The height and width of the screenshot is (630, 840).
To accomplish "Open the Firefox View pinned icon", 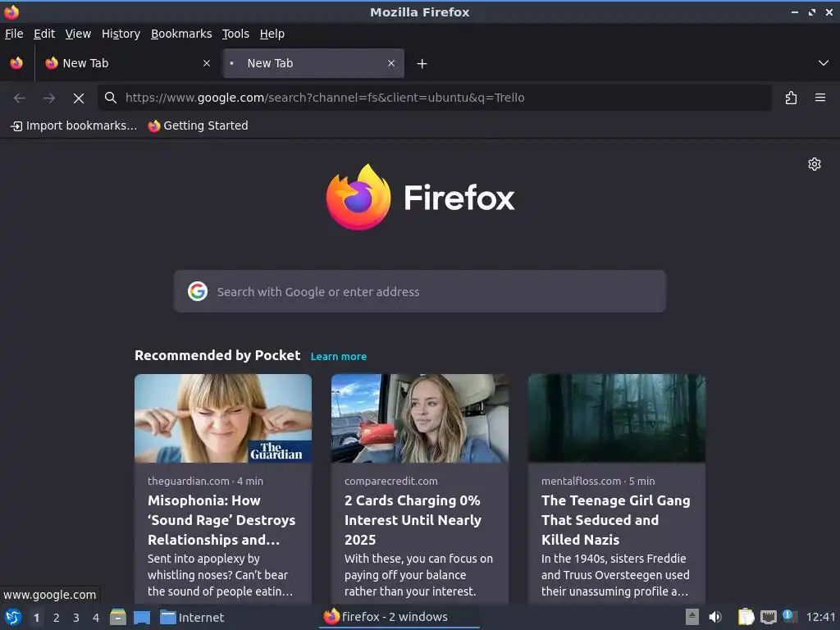I will [x=16, y=63].
